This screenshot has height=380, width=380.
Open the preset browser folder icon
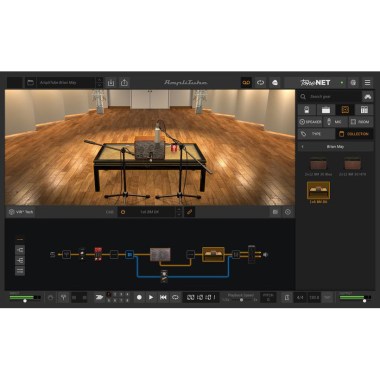pyautogui.click(x=30, y=83)
